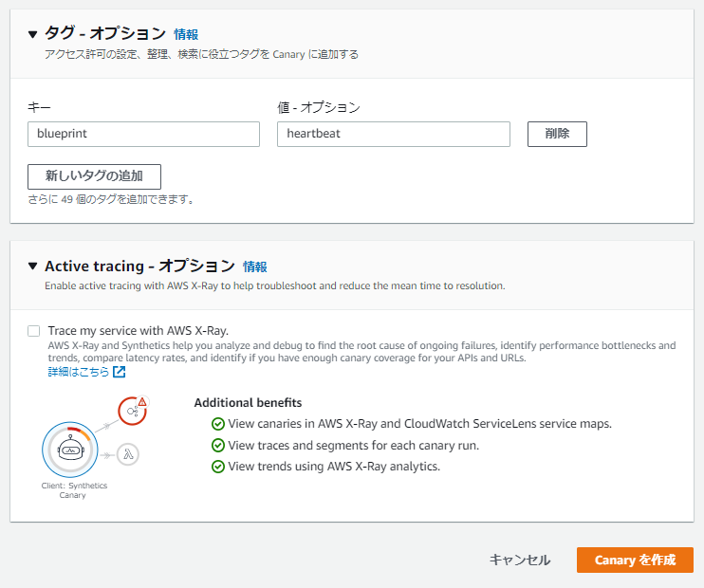Open the 詳細はこちら link
The width and height of the screenshot is (704, 588).
coord(79,372)
